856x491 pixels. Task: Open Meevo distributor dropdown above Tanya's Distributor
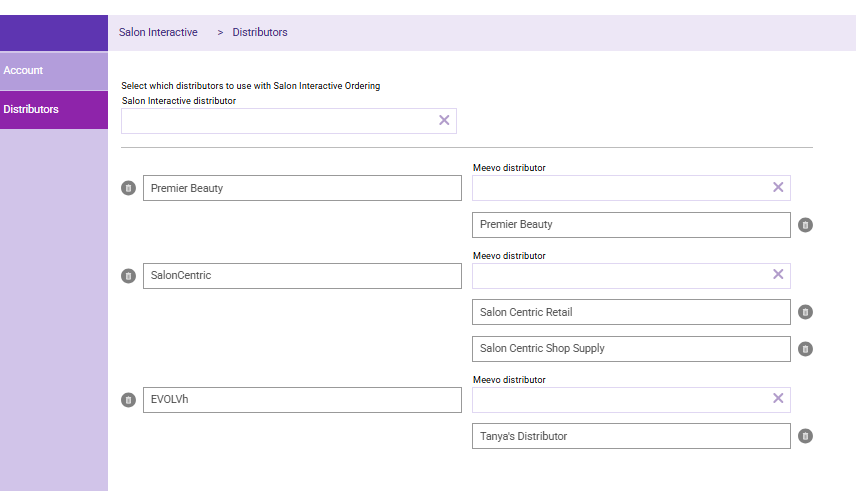tap(620, 400)
